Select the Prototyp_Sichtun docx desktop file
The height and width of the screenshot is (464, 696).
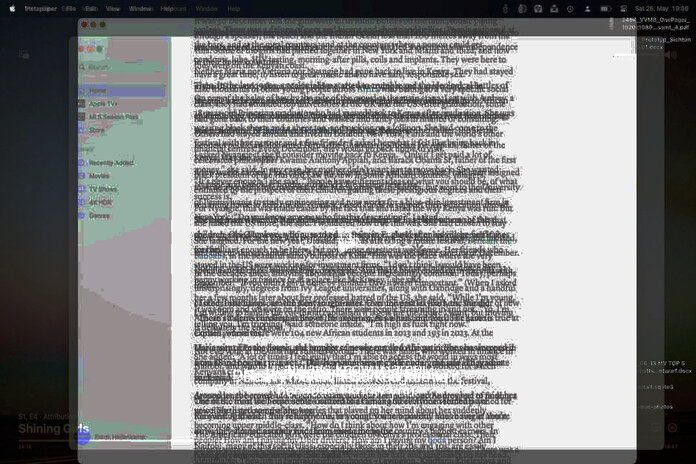(x=666, y=43)
